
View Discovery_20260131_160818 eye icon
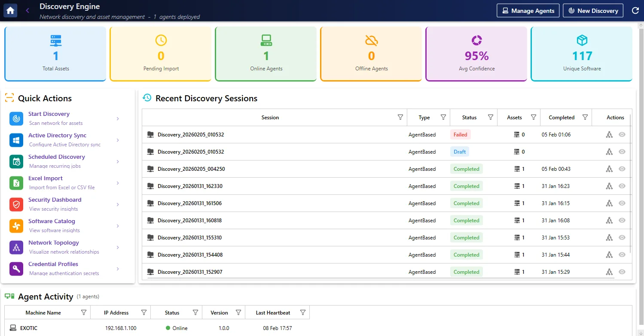point(622,221)
